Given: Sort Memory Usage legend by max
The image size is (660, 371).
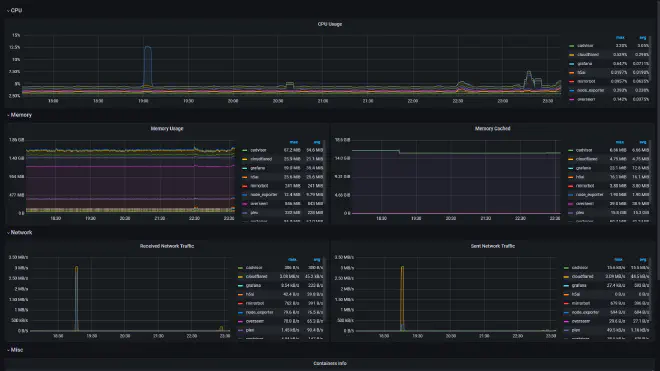Looking at the screenshot, I should (294, 142).
